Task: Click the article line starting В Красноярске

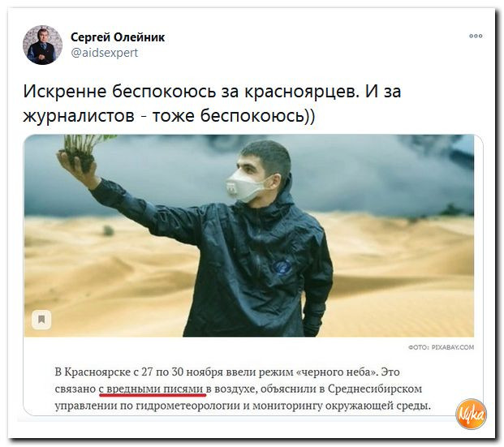Action: pos(227,372)
